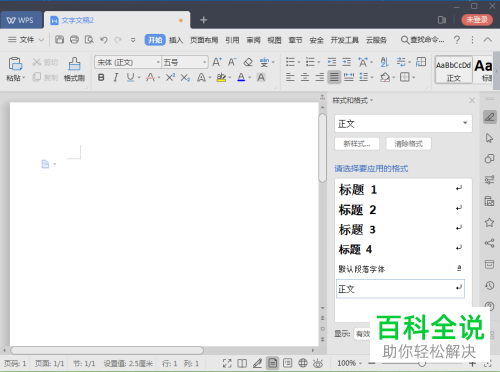The width and height of the screenshot is (500, 372).
Task: Expand the 样式和格式 panel title dropdown
Action: (x=372, y=100)
